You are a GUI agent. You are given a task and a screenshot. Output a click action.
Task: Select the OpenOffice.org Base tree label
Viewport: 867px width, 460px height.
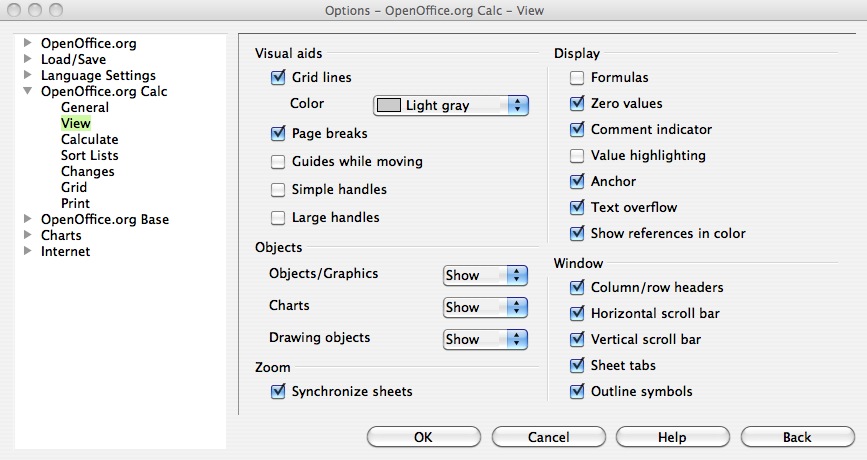pos(105,219)
